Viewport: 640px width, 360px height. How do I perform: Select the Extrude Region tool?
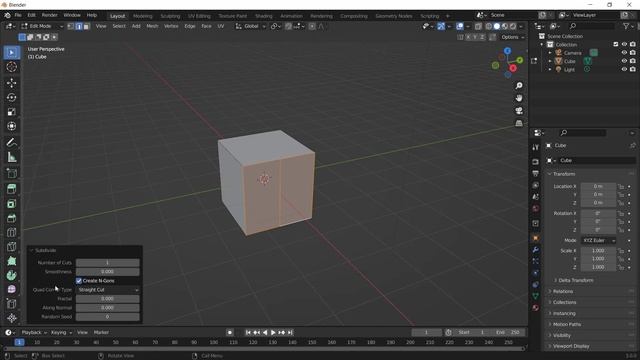pyautogui.click(x=11, y=189)
